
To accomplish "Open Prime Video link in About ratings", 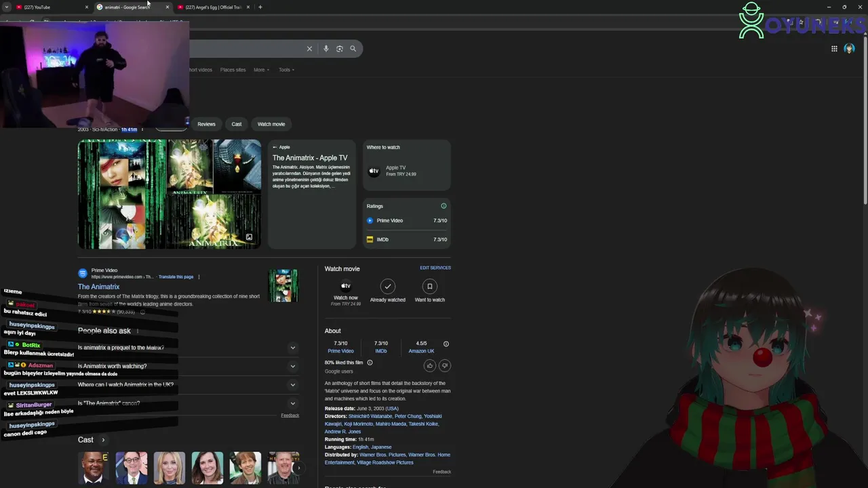I will [x=340, y=351].
